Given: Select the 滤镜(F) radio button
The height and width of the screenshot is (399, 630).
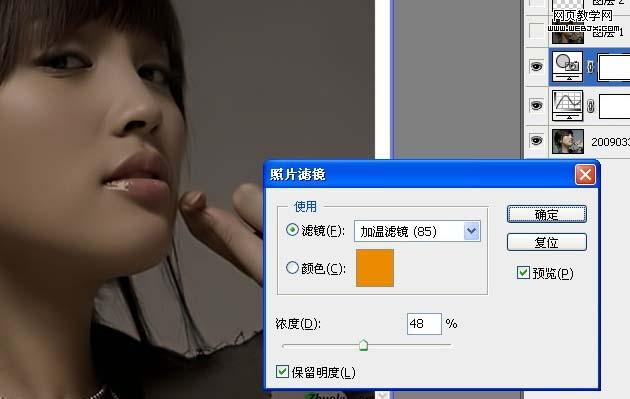Looking at the screenshot, I should point(292,230).
